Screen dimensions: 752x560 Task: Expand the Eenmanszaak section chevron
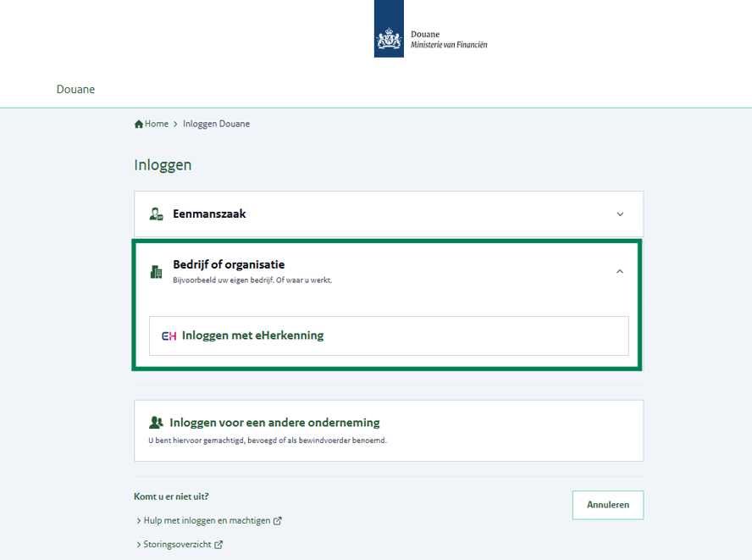[620, 214]
